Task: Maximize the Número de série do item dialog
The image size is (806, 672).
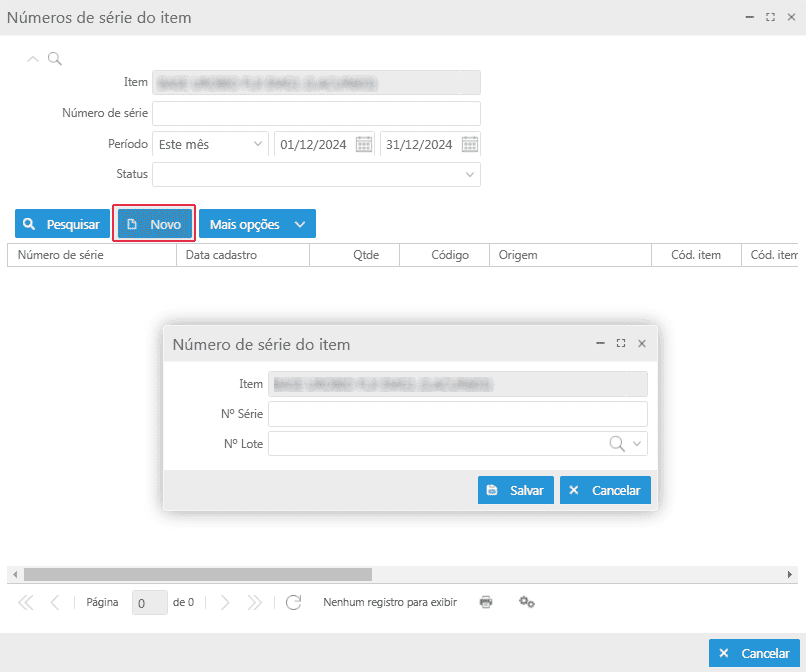Action: (x=621, y=343)
